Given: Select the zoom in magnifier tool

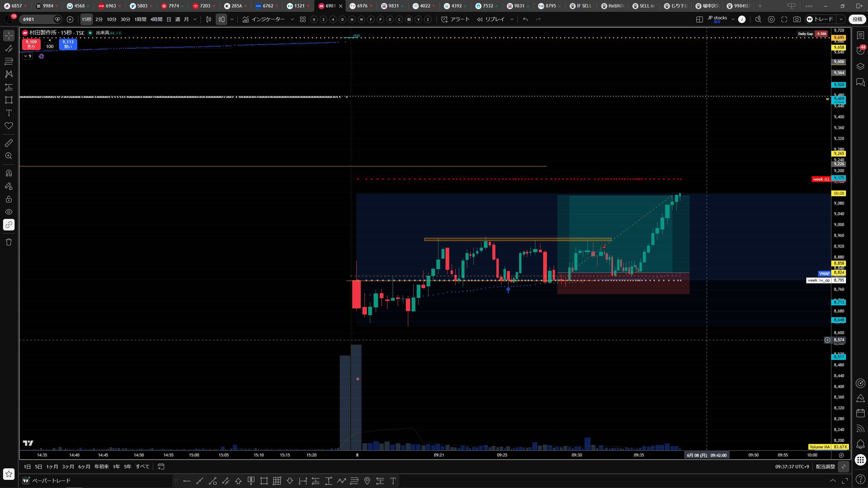Looking at the screenshot, I should tap(9, 156).
